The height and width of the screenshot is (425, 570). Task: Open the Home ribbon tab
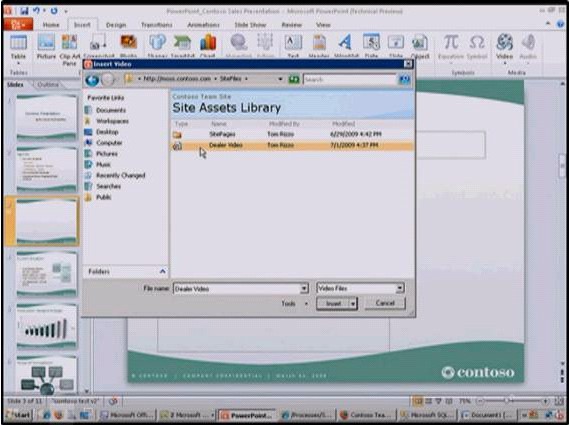[51, 25]
